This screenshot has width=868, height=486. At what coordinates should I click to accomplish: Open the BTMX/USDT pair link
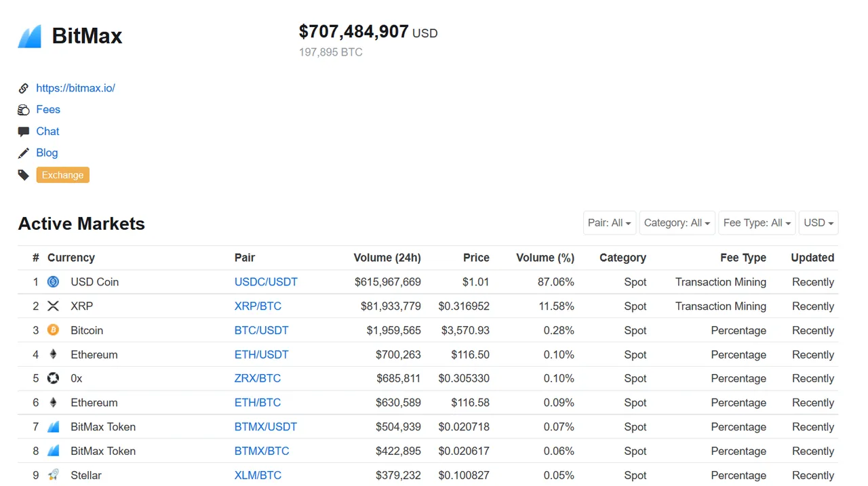266,427
